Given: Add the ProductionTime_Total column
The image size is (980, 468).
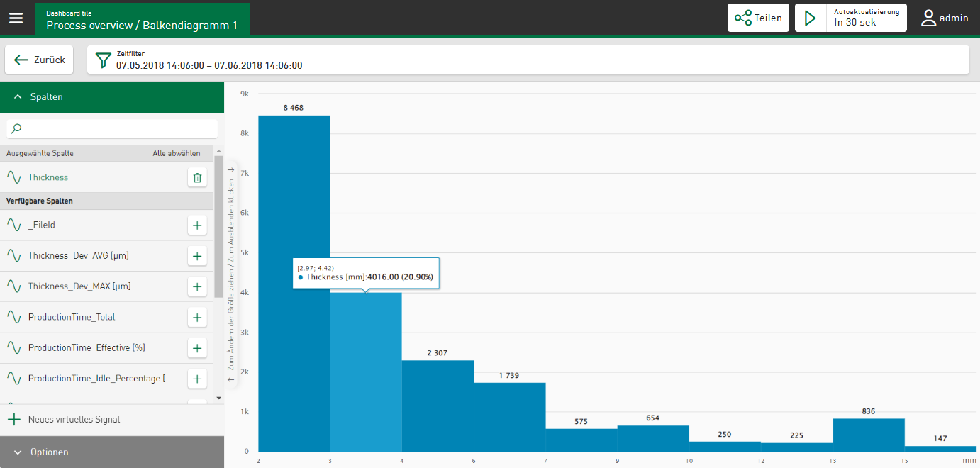Looking at the screenshot, I should 197,318.
